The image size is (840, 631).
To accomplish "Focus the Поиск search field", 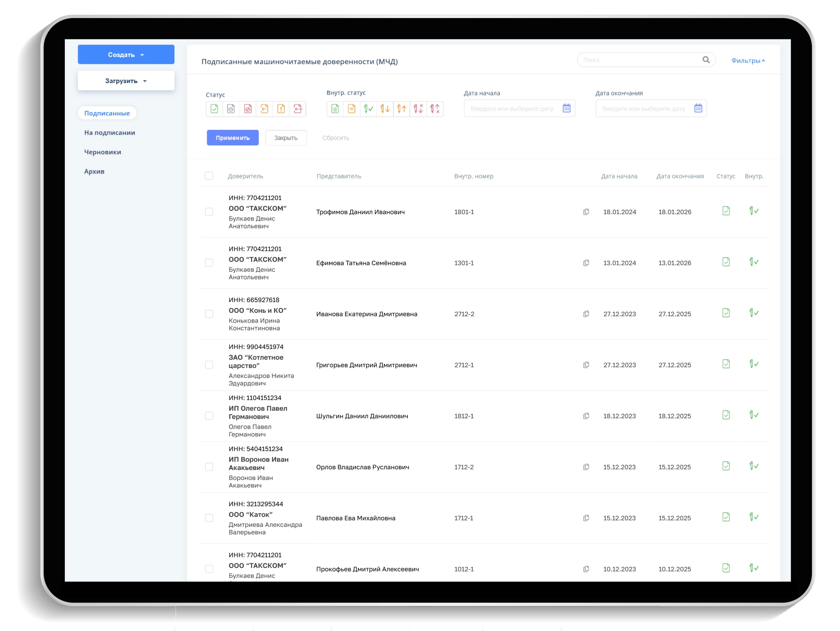I will point(646,60).
